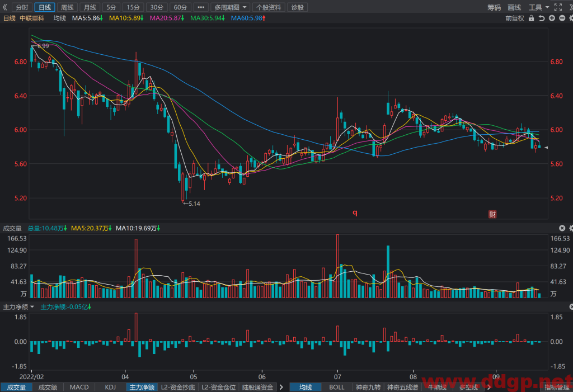573x392 pixels.
Task: Click MA10:19.69万 volume average label
Action: [x=138, y=228]
